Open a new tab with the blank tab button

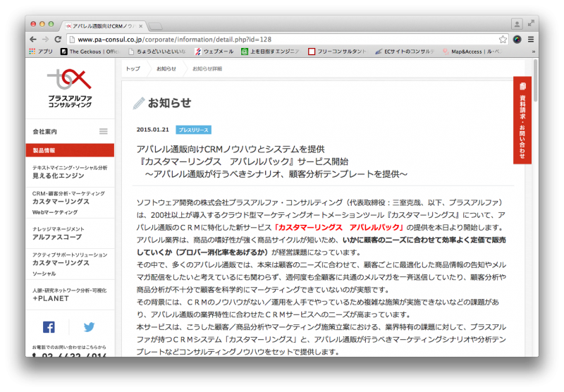click(x=155, y=26)
